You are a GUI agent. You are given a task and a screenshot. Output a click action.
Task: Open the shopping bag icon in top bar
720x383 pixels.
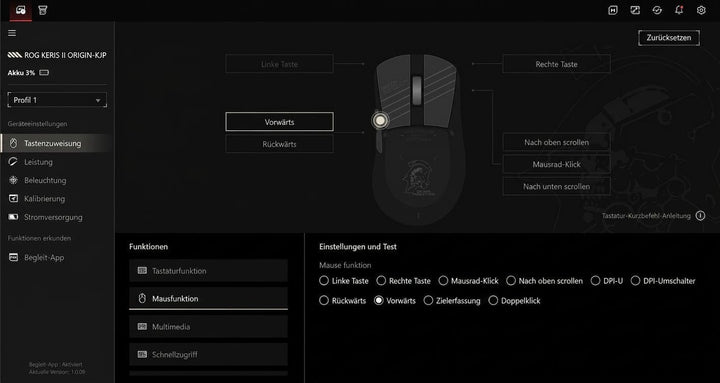pos(43,10)
